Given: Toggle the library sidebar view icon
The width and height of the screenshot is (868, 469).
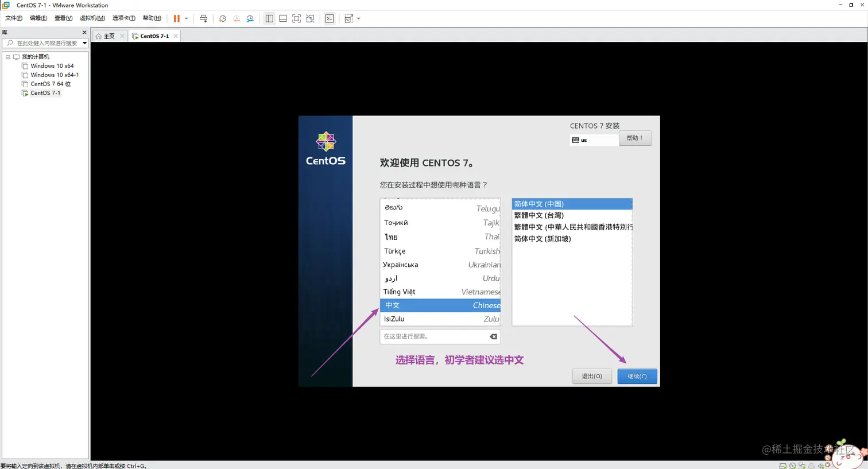Looking at the screenshot, I should 269,19.
